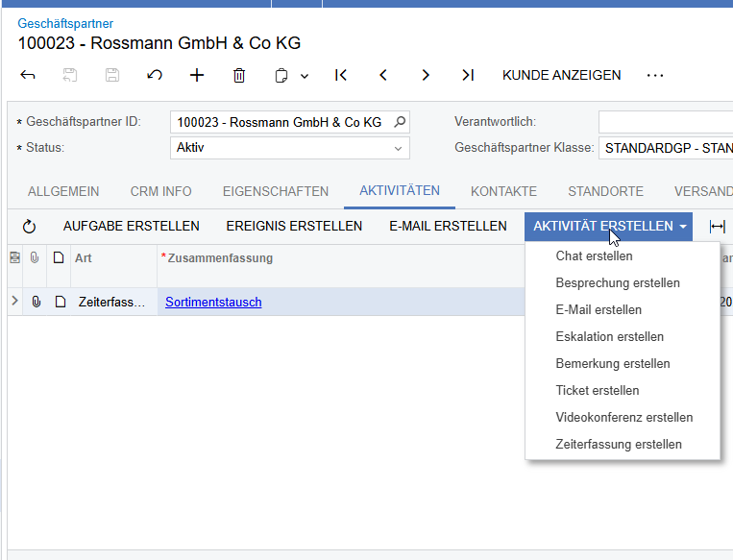
Task: Jump to the last record
Action: point(468,75)
